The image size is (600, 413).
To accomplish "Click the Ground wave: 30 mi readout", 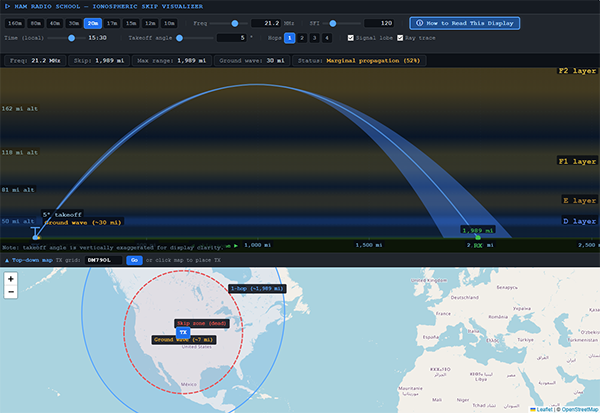I will click(x=252, y=61).
